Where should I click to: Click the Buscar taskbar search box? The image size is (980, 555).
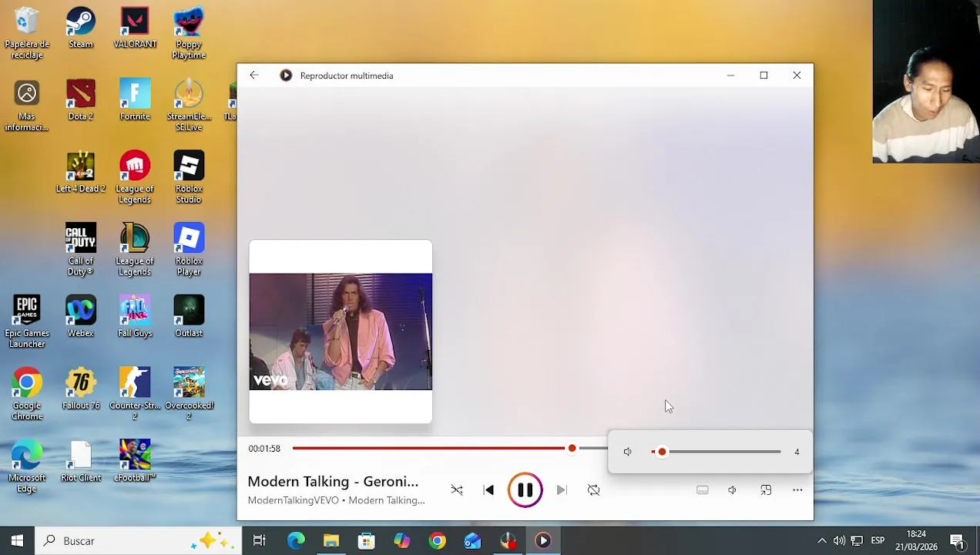point(138,541)
